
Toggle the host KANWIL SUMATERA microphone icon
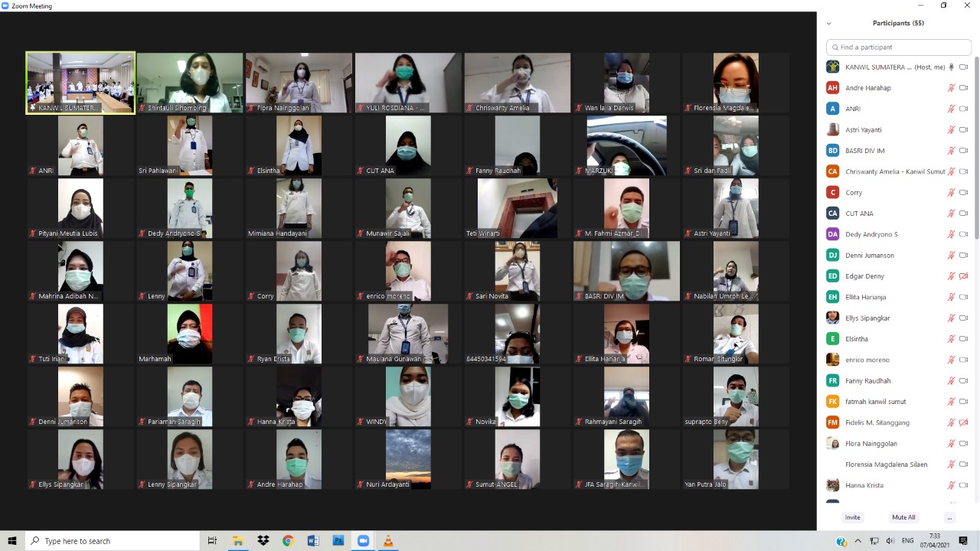(951, 67)
